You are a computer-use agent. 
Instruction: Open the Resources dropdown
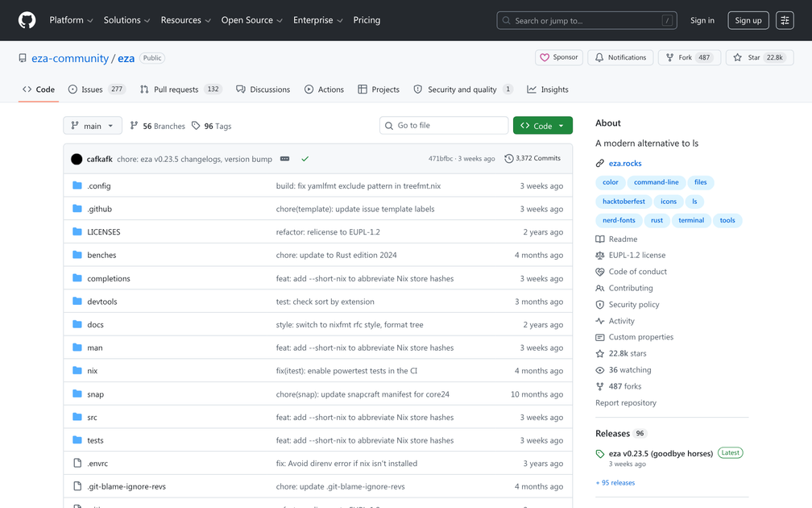pyautogui.click(x=185, y=20)
